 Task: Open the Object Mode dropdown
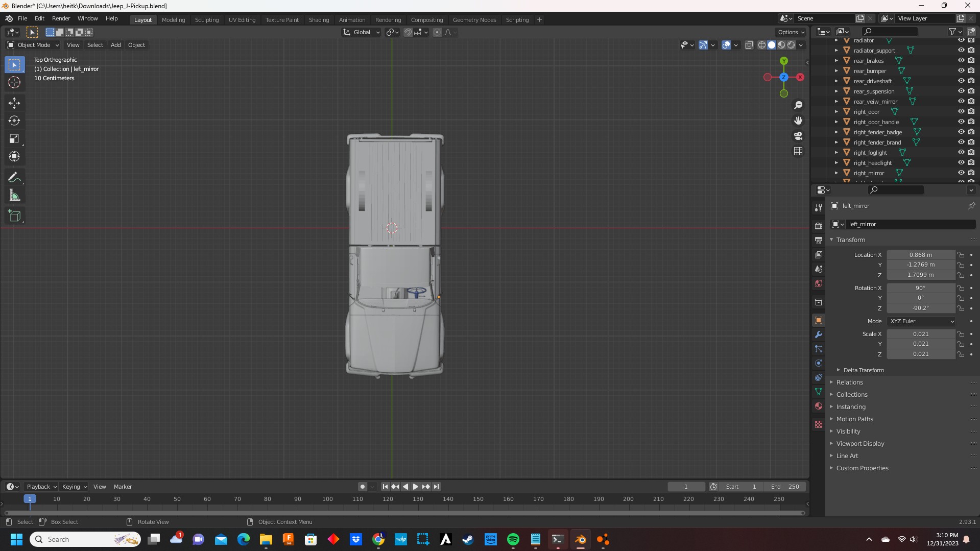point(33,45)
